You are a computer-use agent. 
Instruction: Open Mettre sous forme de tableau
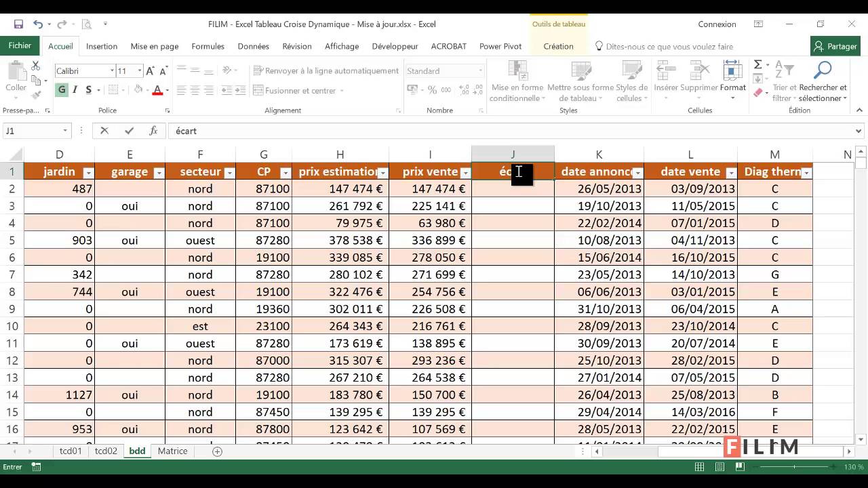click(580, 82)
